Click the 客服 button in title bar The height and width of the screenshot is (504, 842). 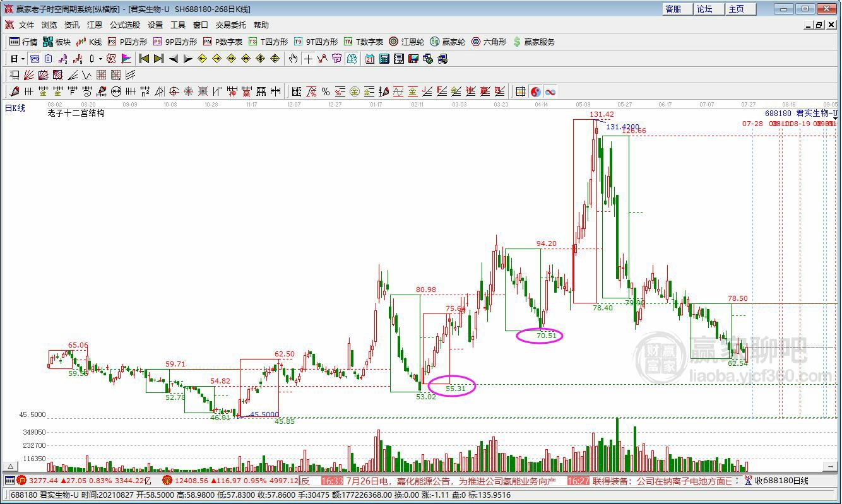pyautogui.click(x=677, y=9)
